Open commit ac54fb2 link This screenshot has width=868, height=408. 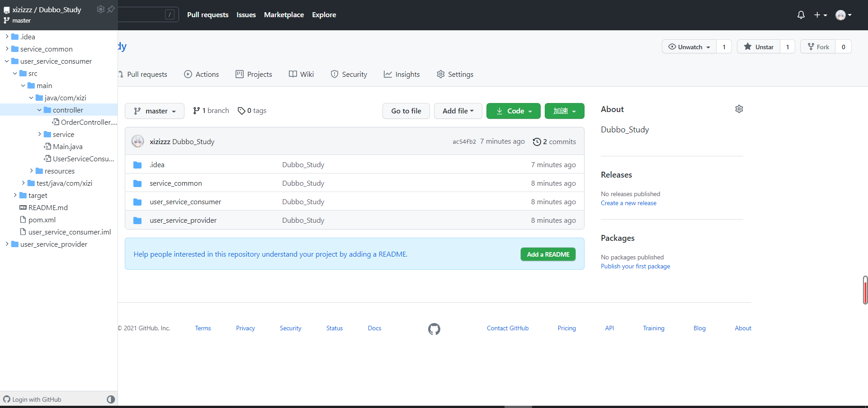point(464,141)
